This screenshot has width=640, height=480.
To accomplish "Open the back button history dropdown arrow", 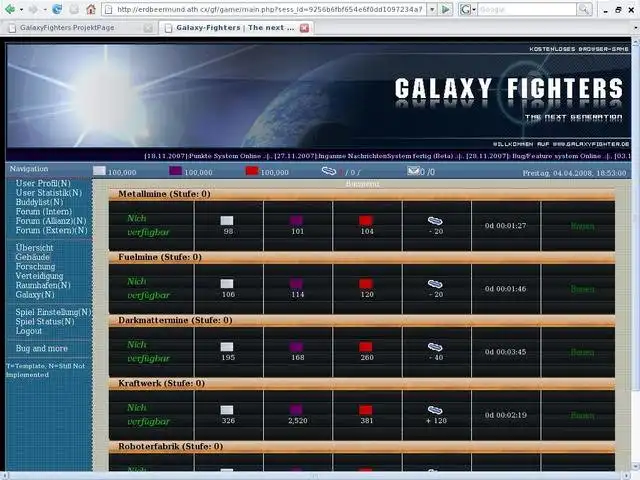I will (21, 9).
